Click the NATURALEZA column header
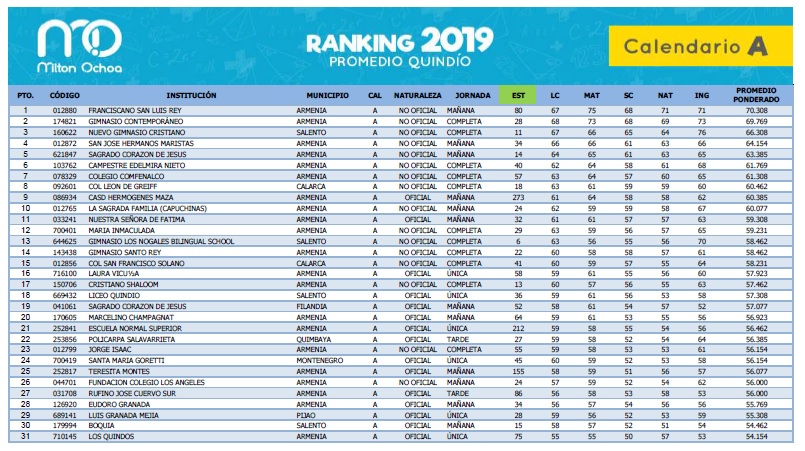Viewport: 805px width, 451px height. [x=418, y=94]
